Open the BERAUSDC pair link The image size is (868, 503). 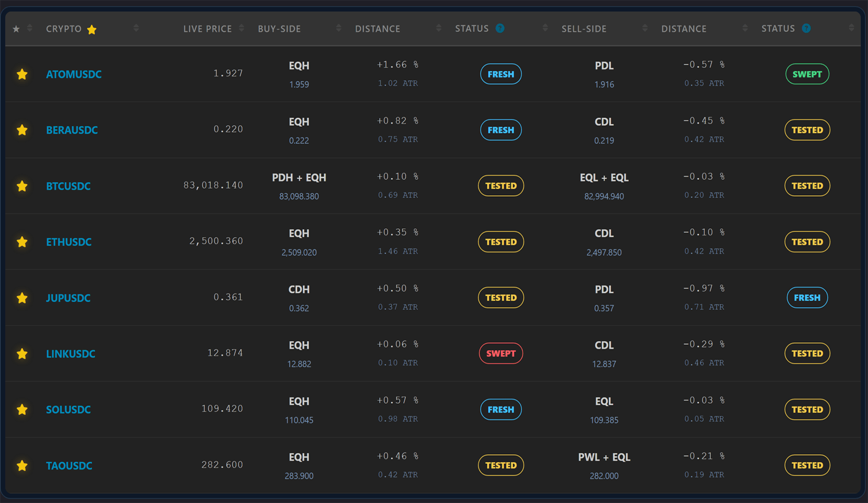(72, 130)
